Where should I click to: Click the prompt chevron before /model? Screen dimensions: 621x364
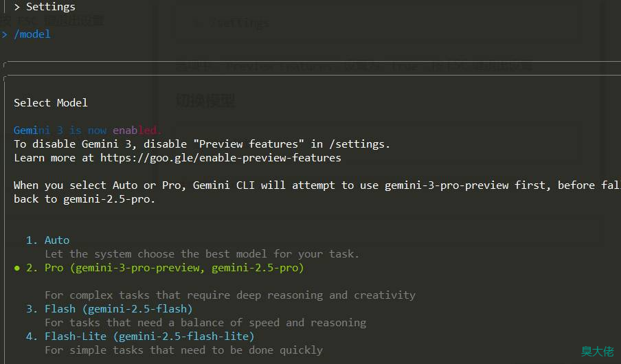[5, 34]
